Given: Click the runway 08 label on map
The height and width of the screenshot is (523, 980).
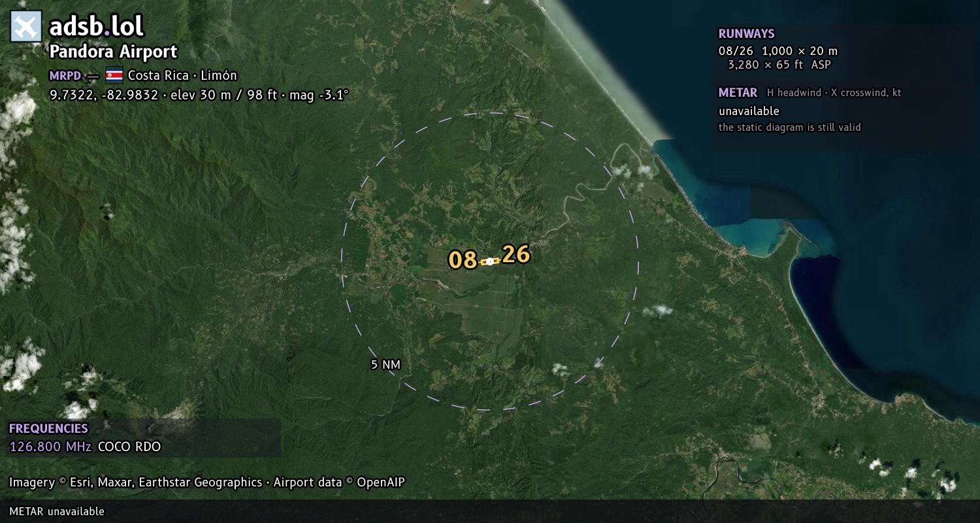Looking at the screenshot, I should tap(463, 260).
